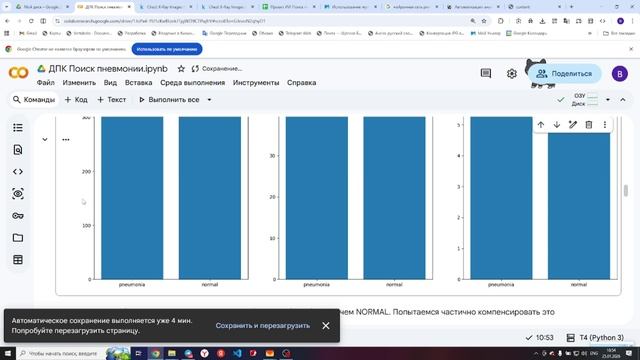The height and width of the screenshot is (360, 640).
Task: Click the first chart's left pneumonia bar
Action: [132, 198]
